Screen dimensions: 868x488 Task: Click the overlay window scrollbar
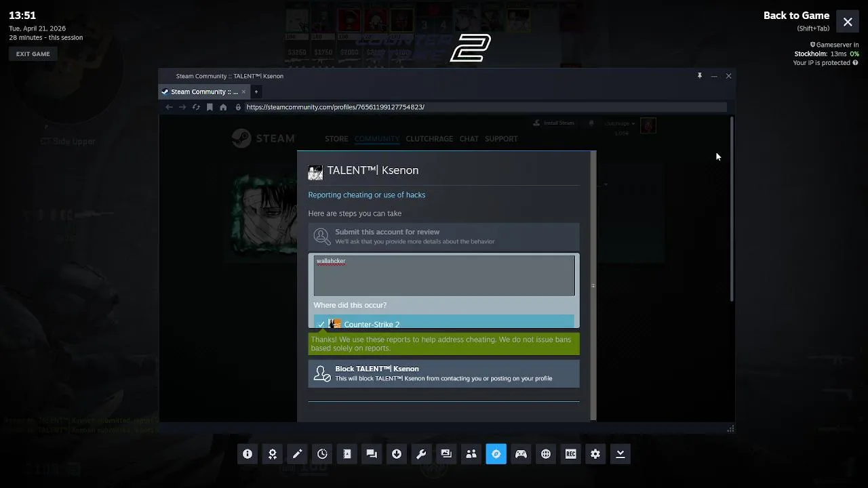click(x=732, y=209)
